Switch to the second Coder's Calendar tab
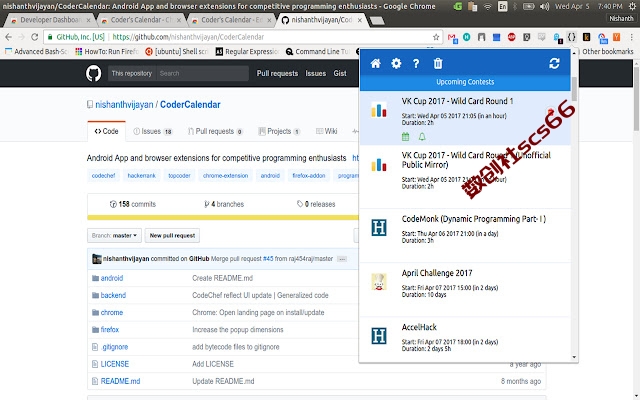The width and height of the screenshot is (640, 400). (x=231, y=20)
